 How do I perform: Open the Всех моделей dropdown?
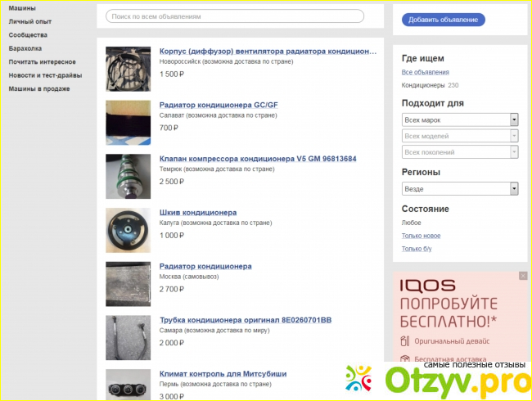(460, 136)
